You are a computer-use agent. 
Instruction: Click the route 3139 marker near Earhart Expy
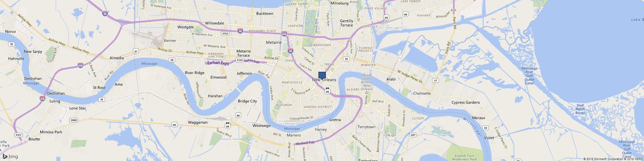click(x=239, y=60)
